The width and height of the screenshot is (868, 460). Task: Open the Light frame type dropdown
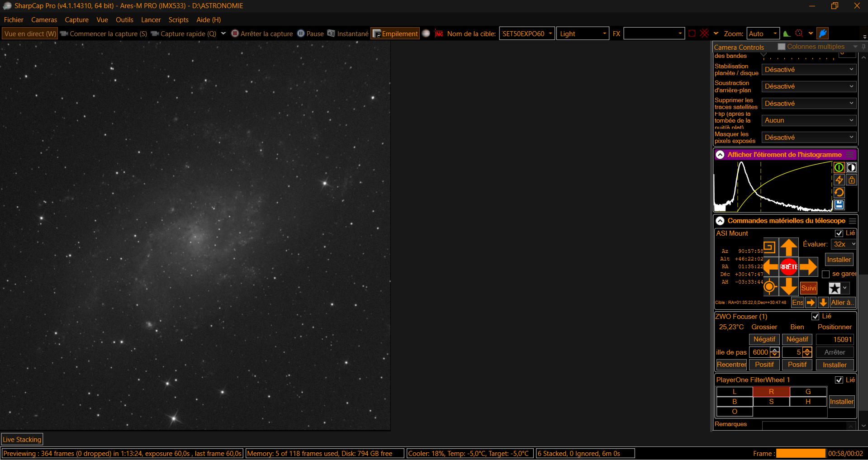[x=583, y=33]
